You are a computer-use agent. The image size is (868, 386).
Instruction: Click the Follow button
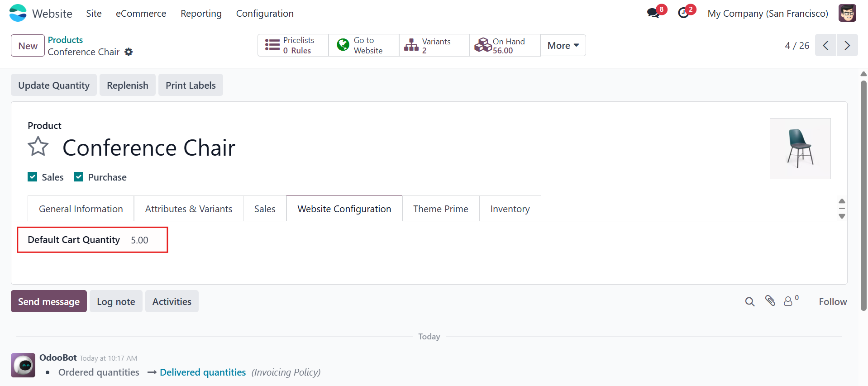pos(833,301)
